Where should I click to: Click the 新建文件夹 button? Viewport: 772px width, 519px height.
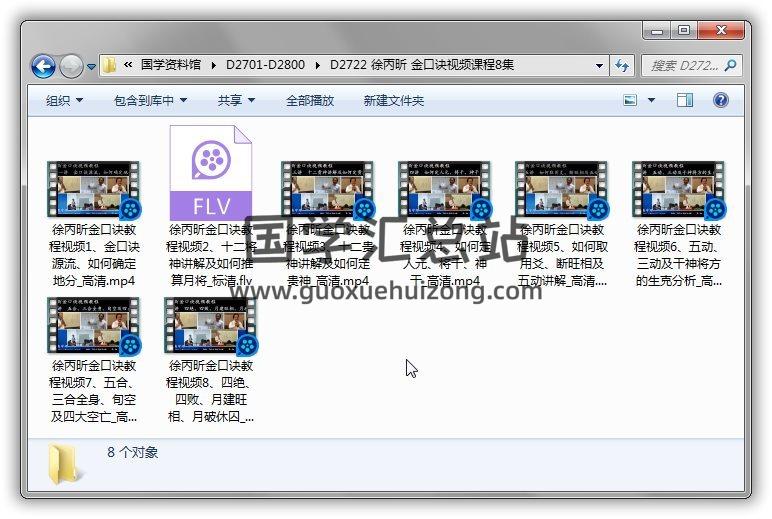393,100
